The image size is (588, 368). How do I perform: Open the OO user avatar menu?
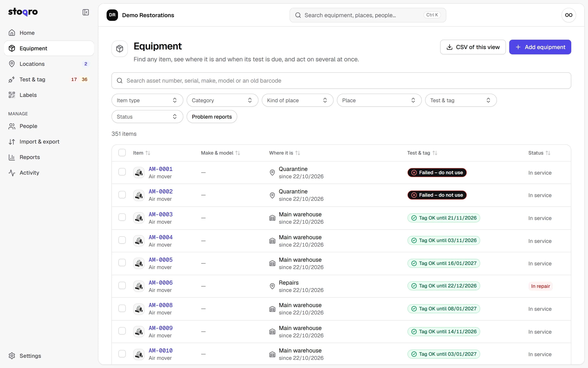(569, 15)
